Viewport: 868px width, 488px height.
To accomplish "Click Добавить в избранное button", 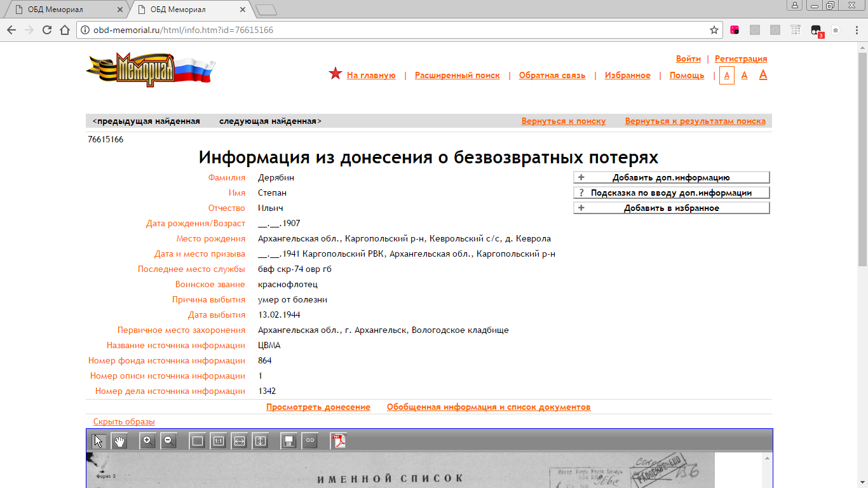I will [x=672, y=208].
